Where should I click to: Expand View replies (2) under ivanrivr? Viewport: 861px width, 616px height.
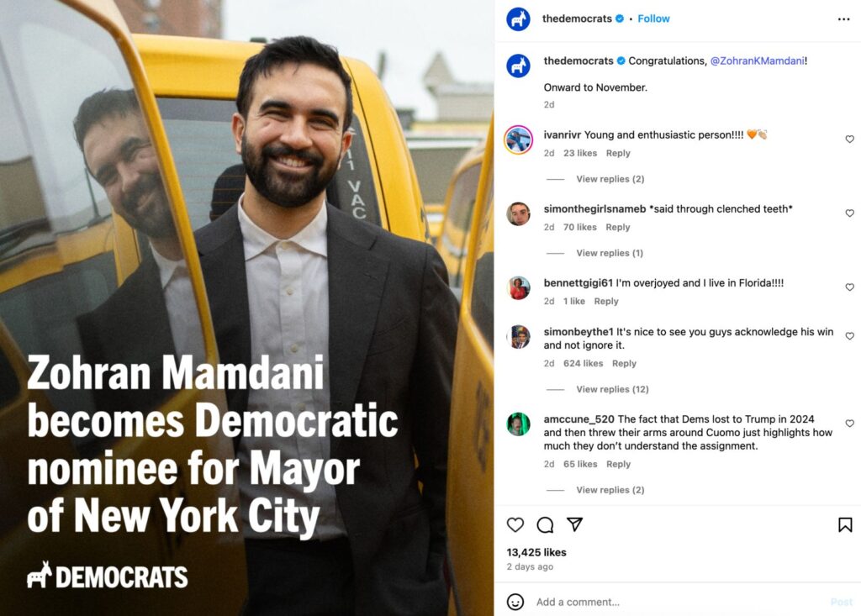click(x=610, y=179)
